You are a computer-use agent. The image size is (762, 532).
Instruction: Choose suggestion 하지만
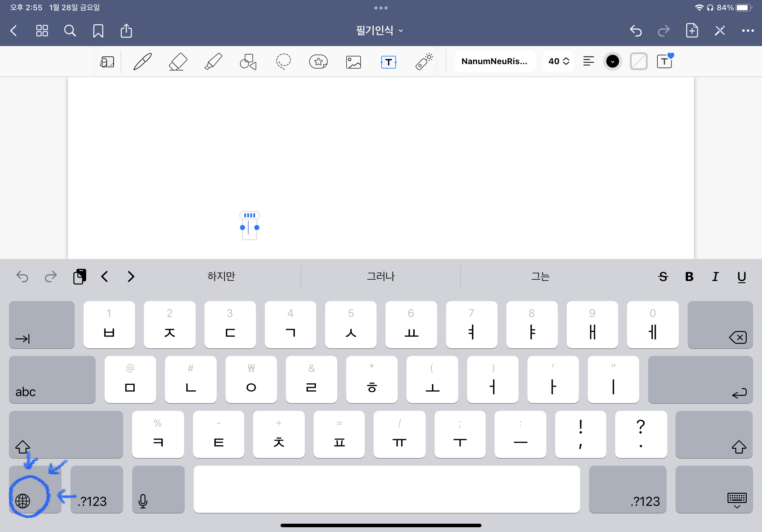coord(221,276)
